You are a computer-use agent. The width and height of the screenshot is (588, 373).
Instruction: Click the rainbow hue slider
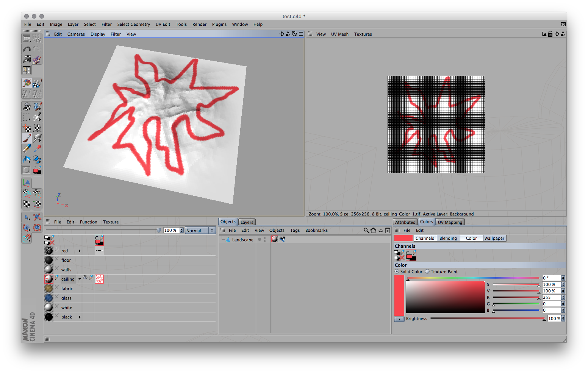pyautogui.click(x=473, y=278)
